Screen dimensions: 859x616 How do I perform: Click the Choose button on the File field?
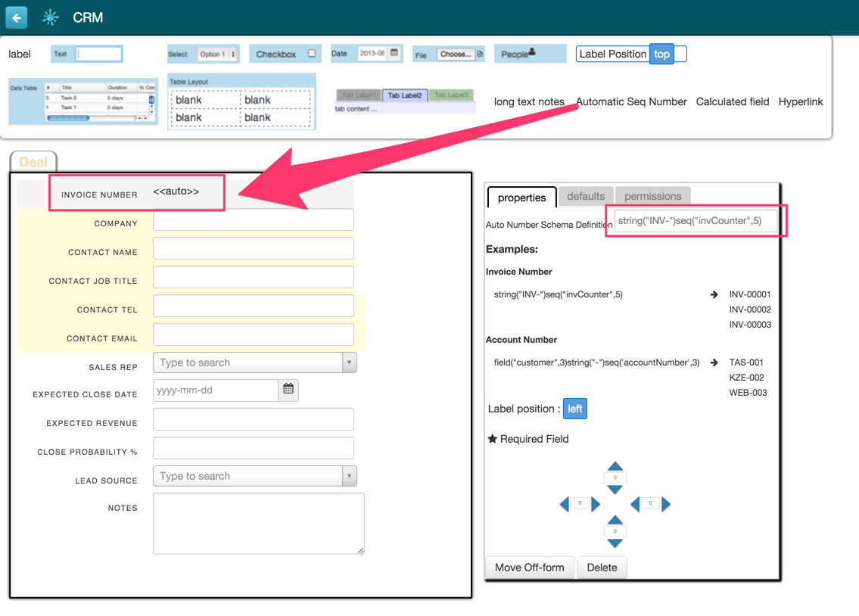(455, 54)
